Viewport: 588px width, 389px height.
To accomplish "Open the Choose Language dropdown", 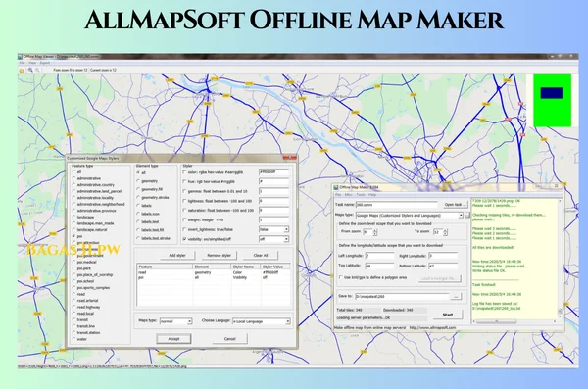I will pos(287,321).
